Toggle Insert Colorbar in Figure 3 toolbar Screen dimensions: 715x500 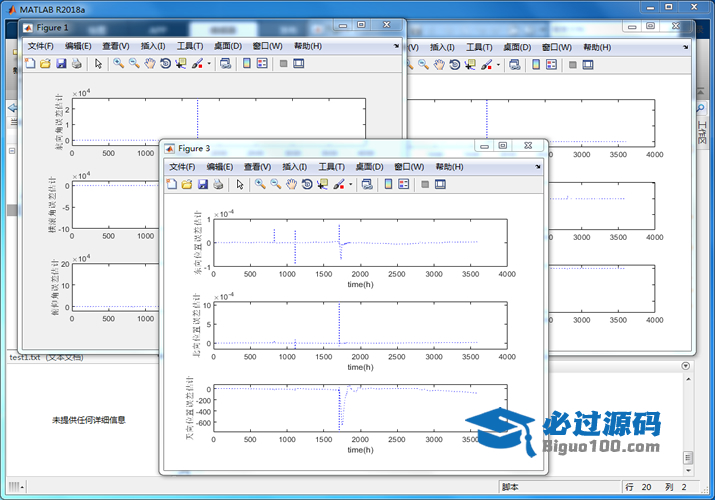(x=387, y=184)
